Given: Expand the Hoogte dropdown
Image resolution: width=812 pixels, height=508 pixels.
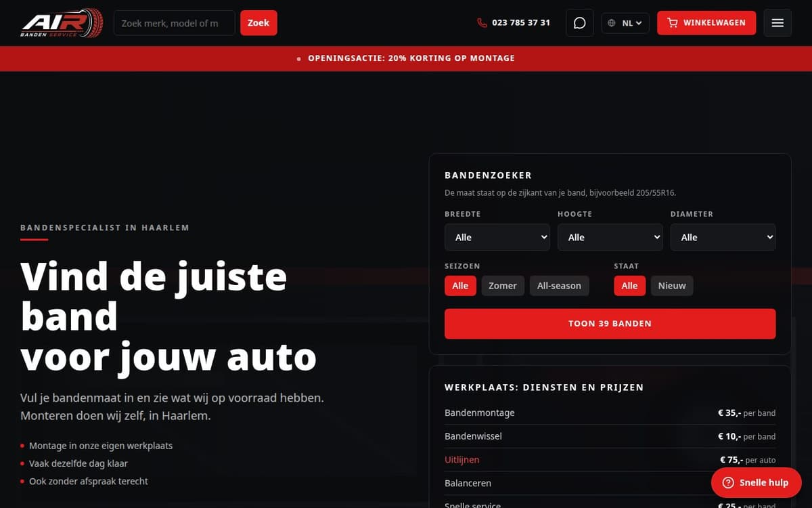Looking at the screenshot, I should (x=610, y=237).
